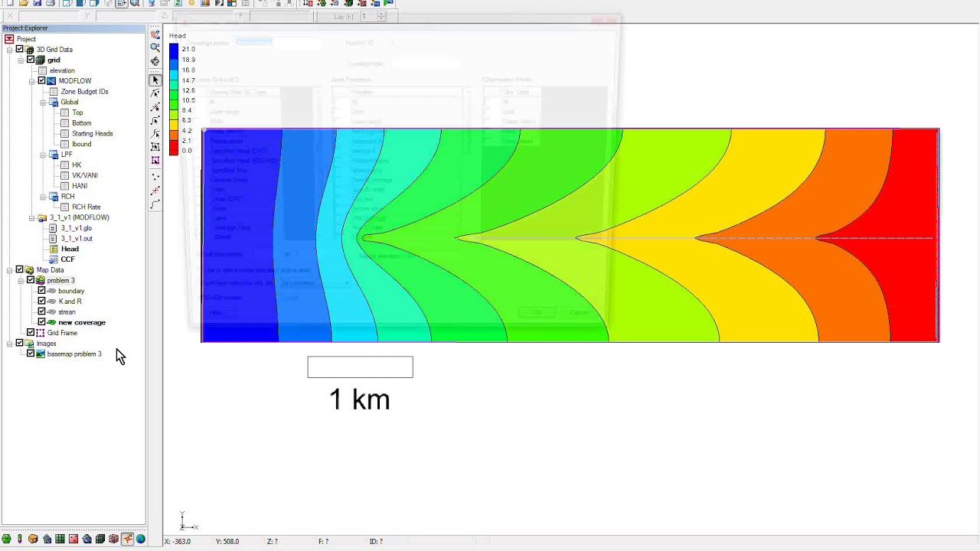Select the Zoom magnifier tool in vertical palette

155,47
